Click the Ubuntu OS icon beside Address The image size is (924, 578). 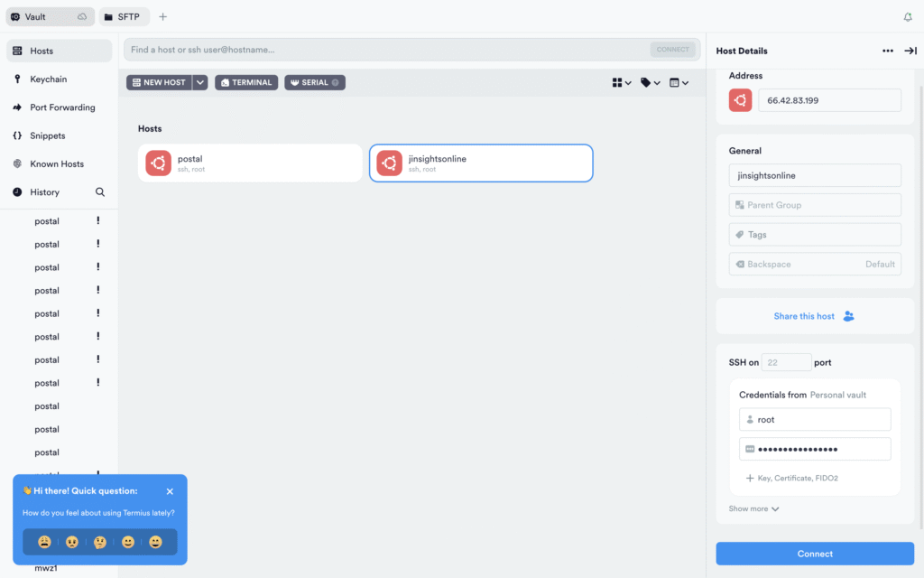coord(740,100)
